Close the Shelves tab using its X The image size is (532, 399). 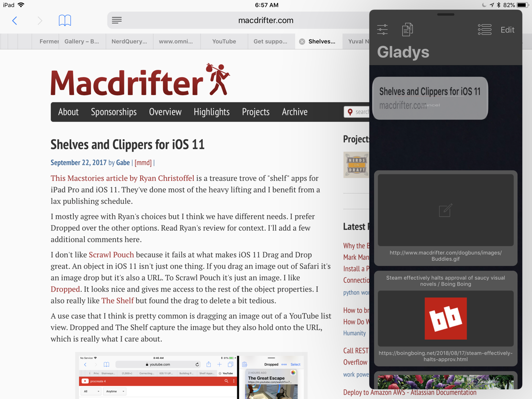click(x=302, y=42)
